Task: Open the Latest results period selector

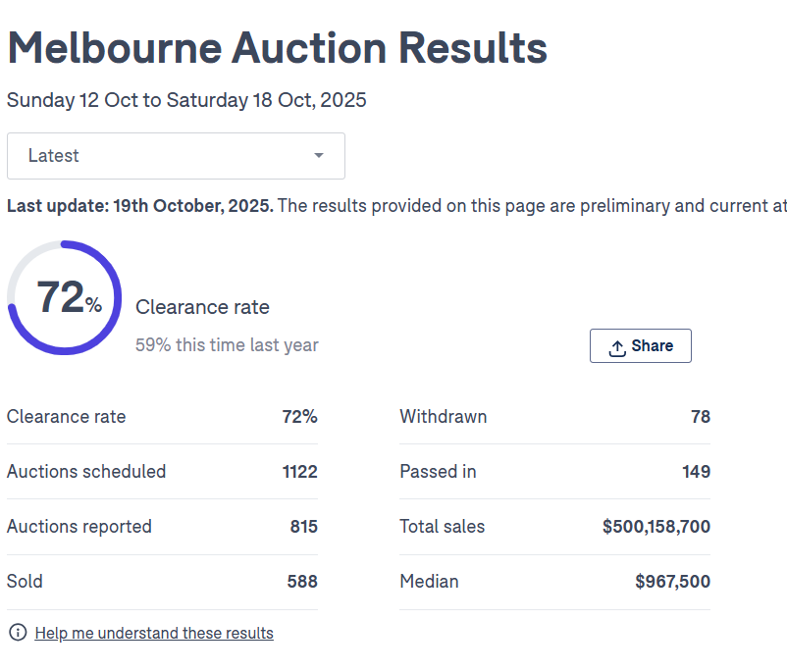Action: click(x=176, y=156)
